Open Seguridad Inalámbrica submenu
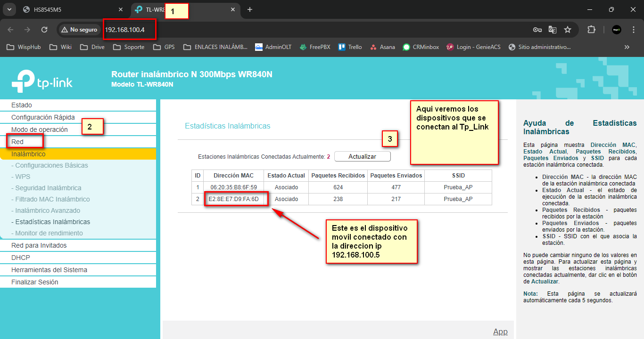 [46, 188]
